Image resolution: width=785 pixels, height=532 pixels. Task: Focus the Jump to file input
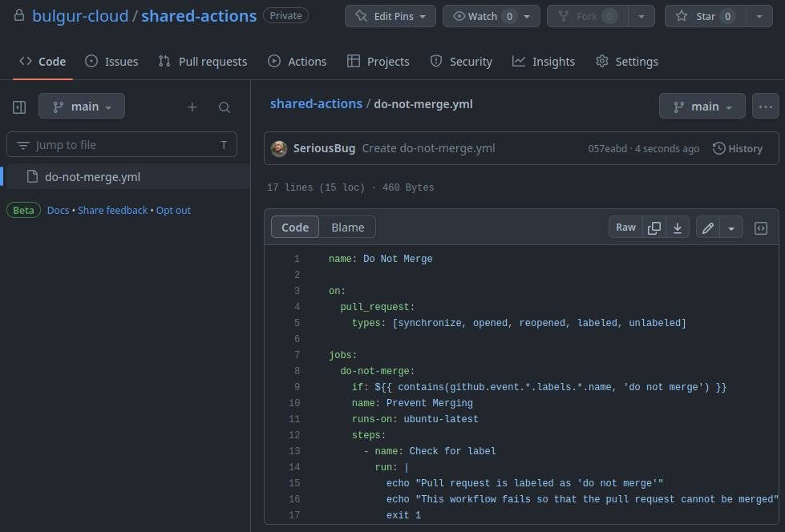tap(122, 145)
